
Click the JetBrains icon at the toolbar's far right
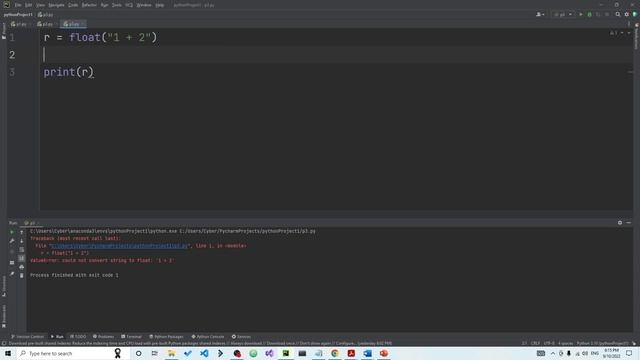tap(635, 14)
